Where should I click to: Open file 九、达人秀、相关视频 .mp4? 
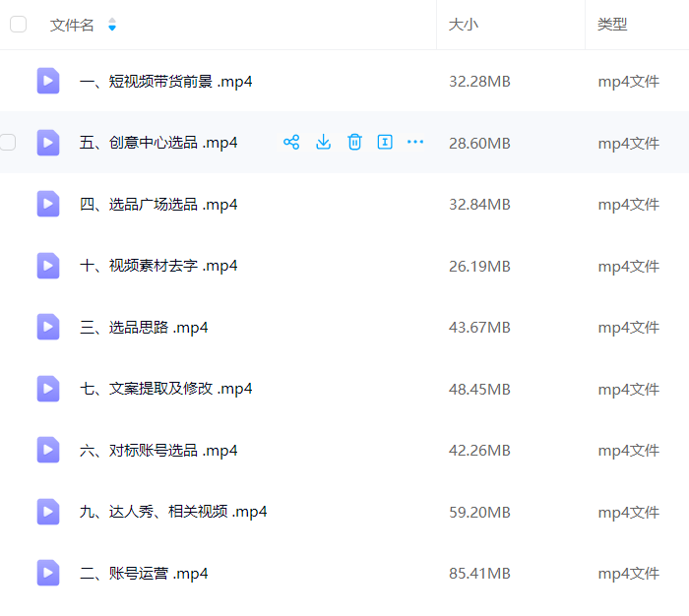(173, 512)
